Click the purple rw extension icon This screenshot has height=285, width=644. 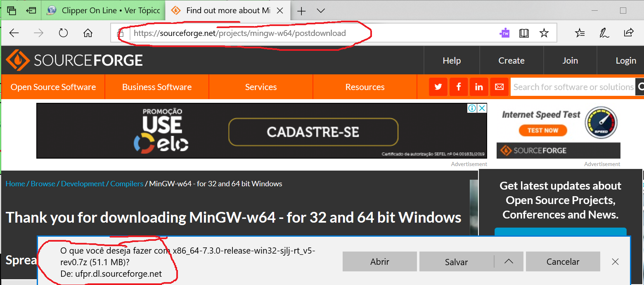tap(504, 33)
